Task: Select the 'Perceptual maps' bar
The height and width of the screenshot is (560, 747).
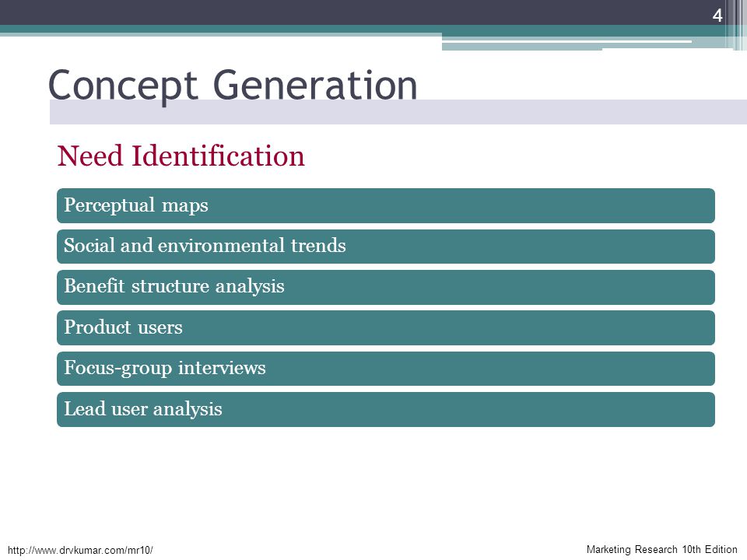Action: (385, 205)
